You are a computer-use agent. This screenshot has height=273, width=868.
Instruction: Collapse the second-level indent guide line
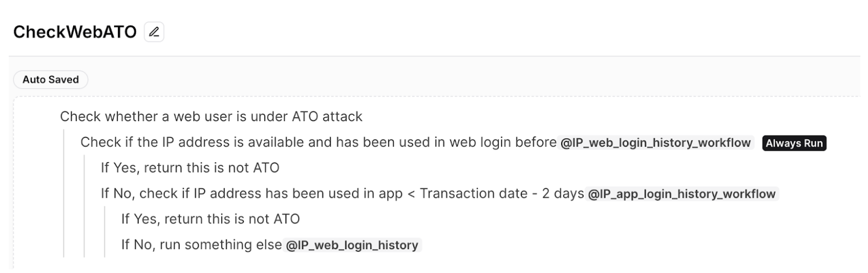(x=84, y=206)
